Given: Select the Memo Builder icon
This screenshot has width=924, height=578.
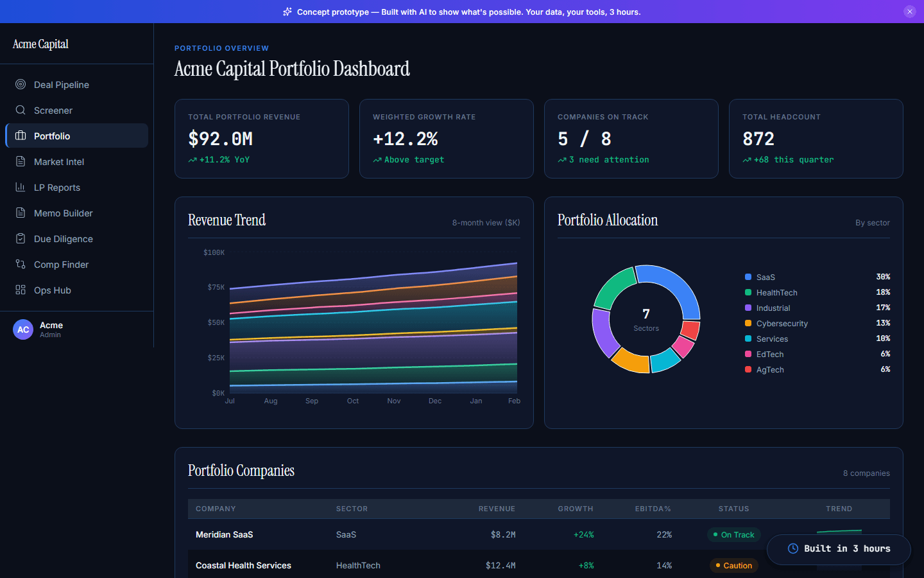Looking at the screenshot, I should point(20,213).
